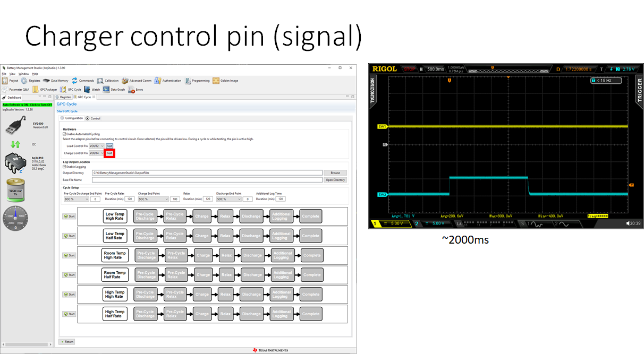Start the Low Temp High Rate cycle
The image size is (644, 354).
pyautogui.click(x=69, y=216)
